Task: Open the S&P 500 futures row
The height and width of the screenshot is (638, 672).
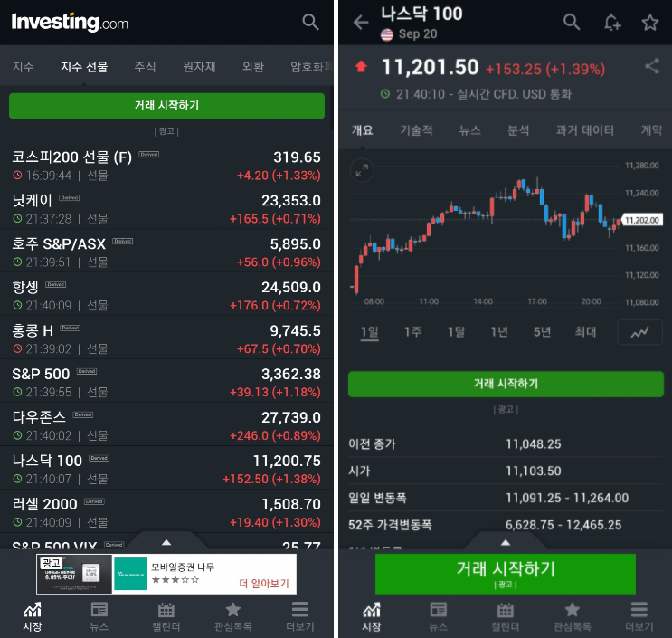Action: click(166, 382)
